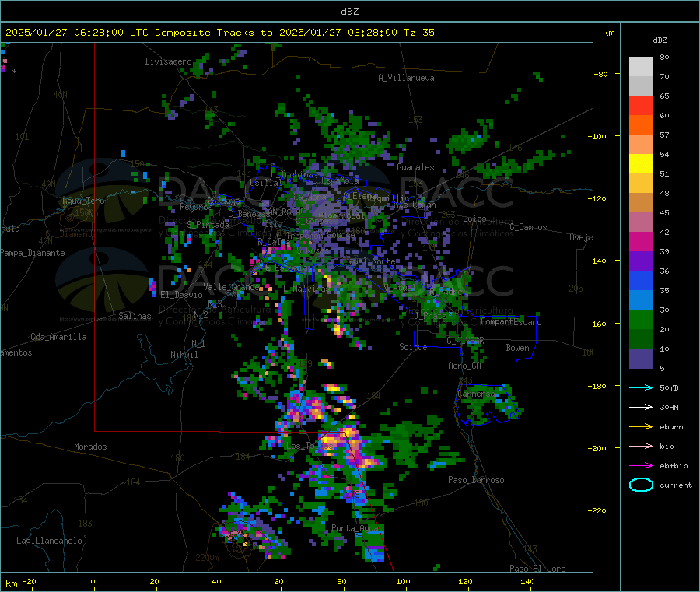This screenshot has width=700, height=592.
Task: Click the Valle_Grande map label
Action: 232,287
